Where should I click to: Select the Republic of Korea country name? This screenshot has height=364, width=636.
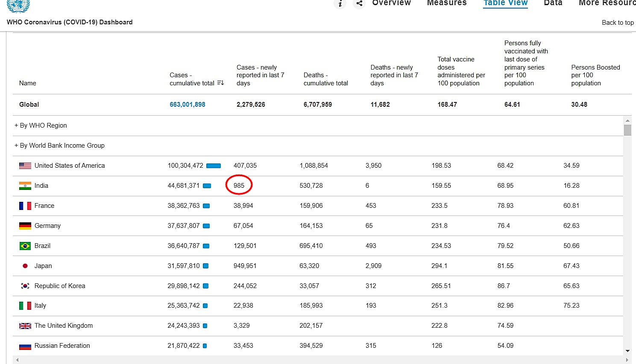tap(60, 286)
